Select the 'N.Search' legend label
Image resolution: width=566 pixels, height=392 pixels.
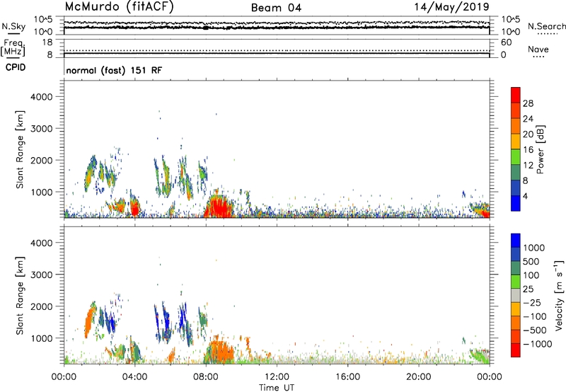(x=547, y=26)
